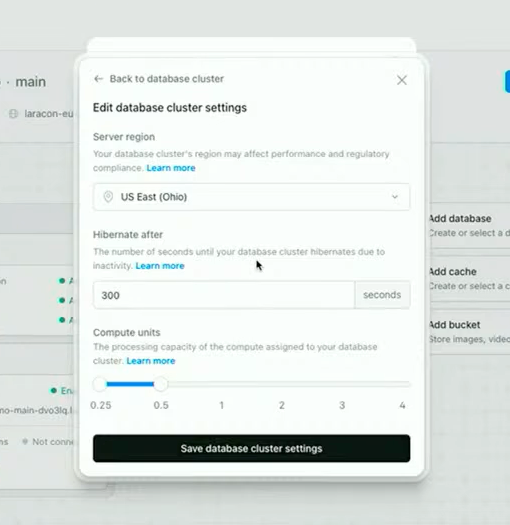The height and width of the screenshot is (525, 510).
Task: Click the seconds suffix label
Action: coord(382,295)
